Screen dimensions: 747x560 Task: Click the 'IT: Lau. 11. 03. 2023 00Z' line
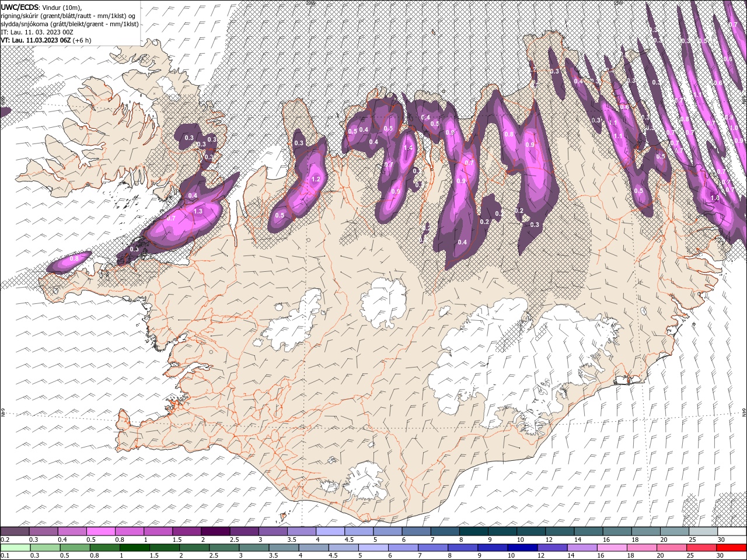tap(37, 32)
